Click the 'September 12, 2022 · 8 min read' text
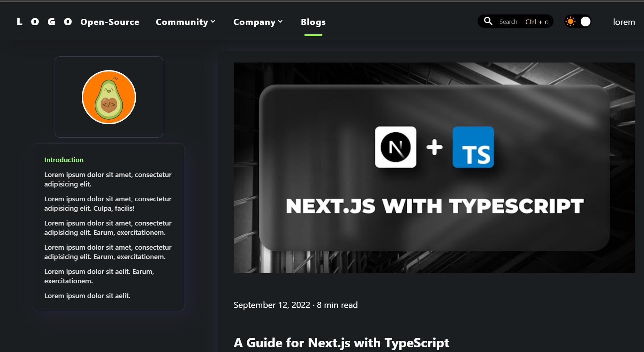This screenshot has height=352, width=644. 296,305
